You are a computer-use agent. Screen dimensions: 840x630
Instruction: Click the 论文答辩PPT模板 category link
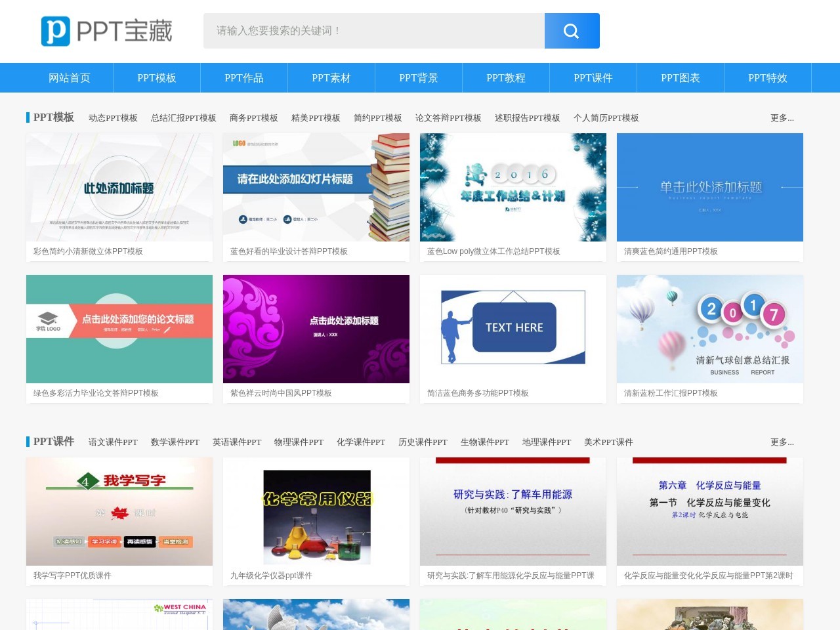448,118
